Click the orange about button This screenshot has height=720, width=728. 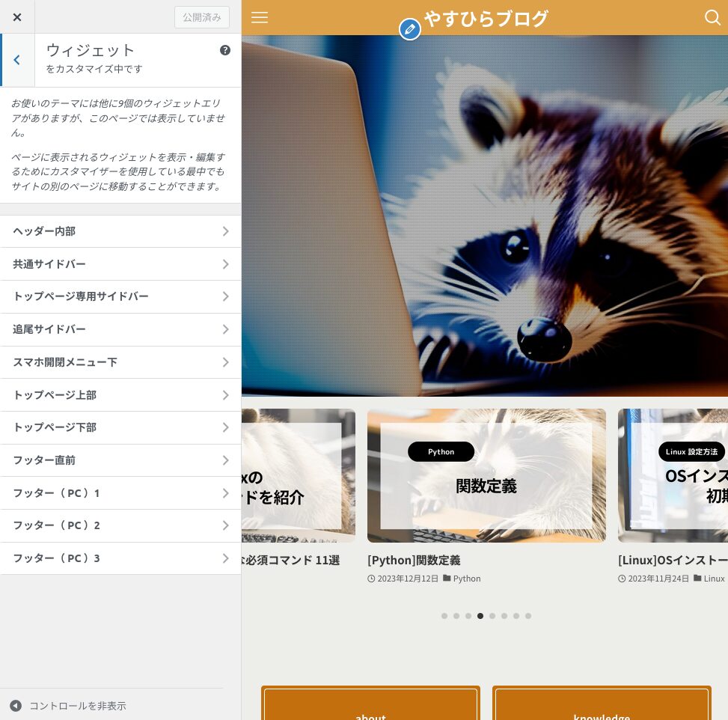[x=370, y=704]
